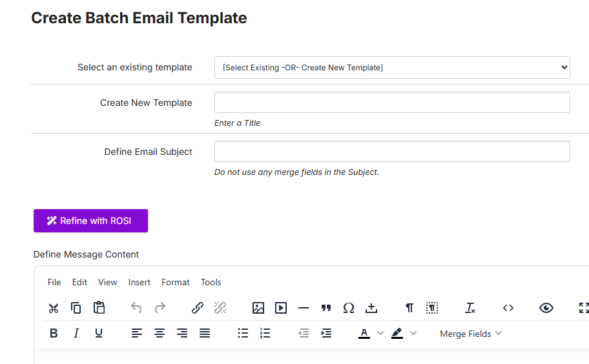Insert a hyperlink with the link icon
This screenshot has width=589, height=364.
197,308
